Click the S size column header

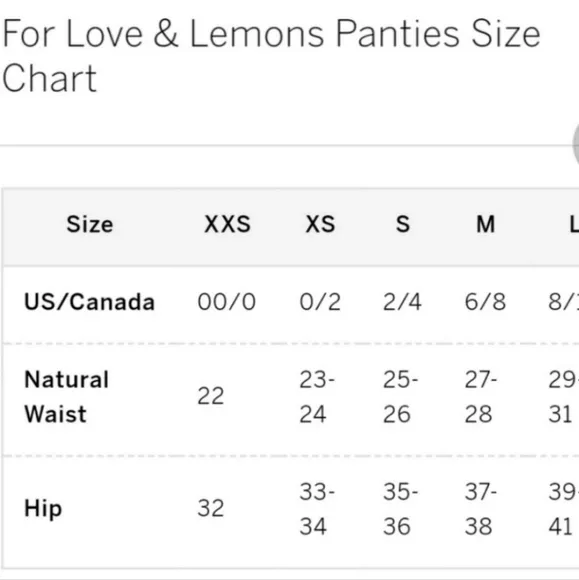coord(403,224)
